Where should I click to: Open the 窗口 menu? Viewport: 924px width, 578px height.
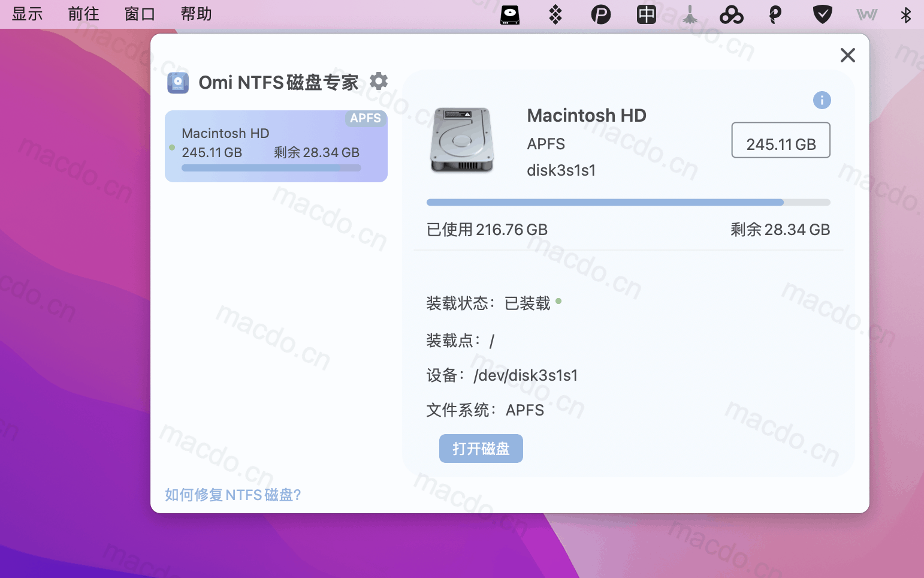click(x=140, y=14)
